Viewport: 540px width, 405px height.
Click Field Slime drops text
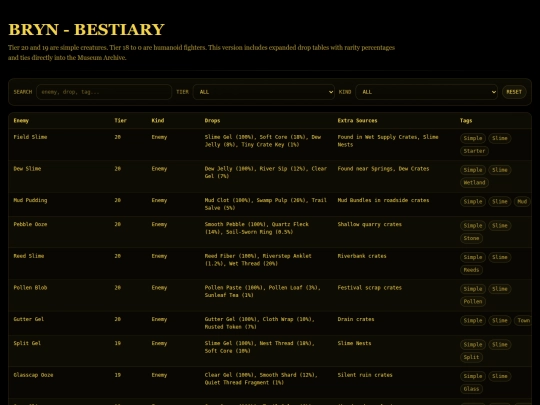tap(263, 141)
